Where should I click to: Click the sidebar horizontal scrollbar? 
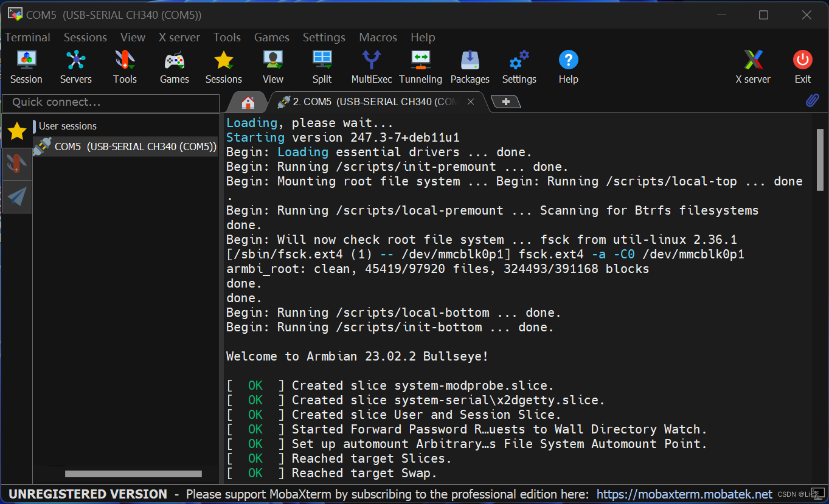pyautogui.click(x=133, y=474)
